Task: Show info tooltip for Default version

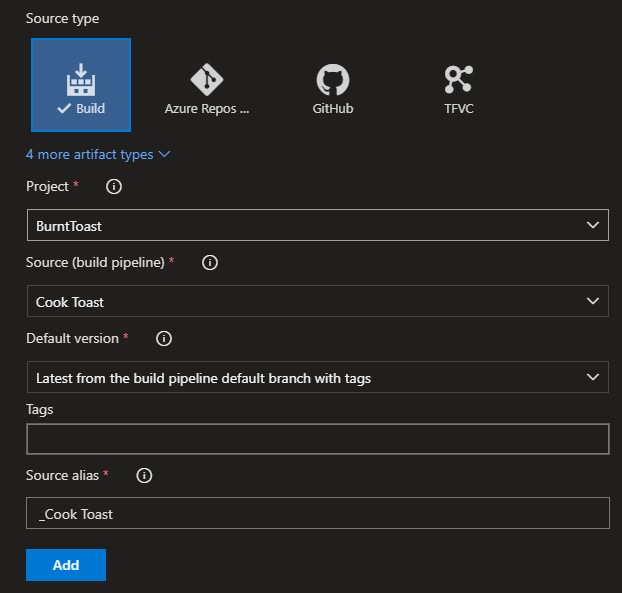Action: click(164, 339)
